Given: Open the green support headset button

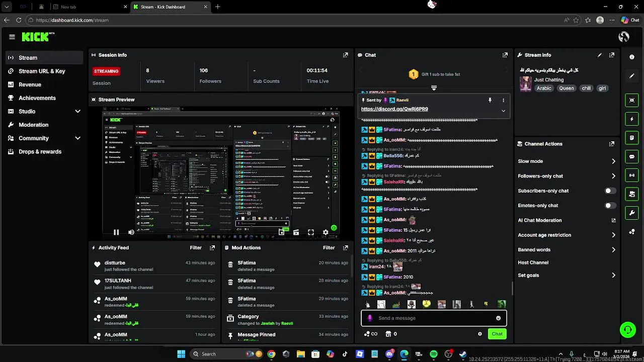Looking at the screenshot, I should pos(627,330).
